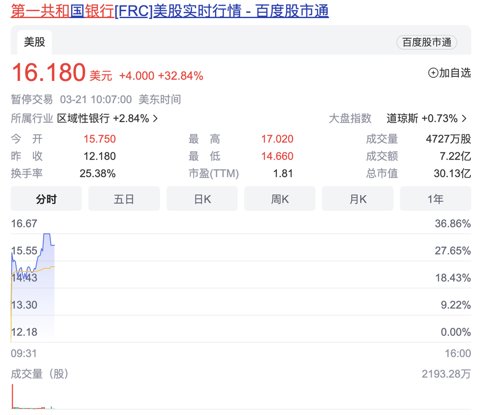This screenshot has width=500, height=415.
Task: Open the 区域性银行 +2.84% industry link
Action: click(x=103, y=118)
